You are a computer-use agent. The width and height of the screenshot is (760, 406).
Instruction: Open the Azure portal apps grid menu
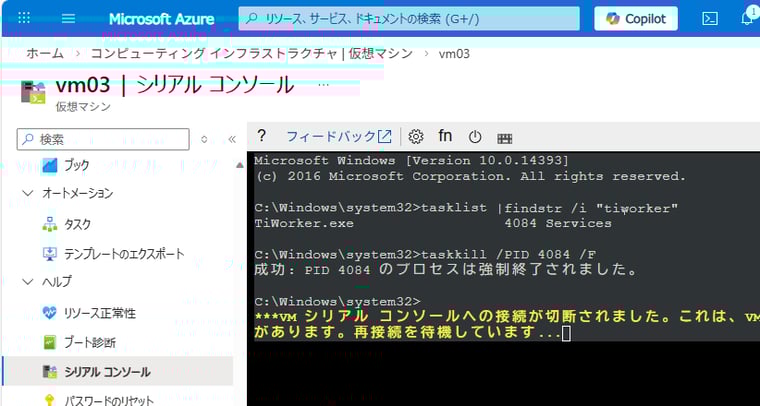pos(24,18)
